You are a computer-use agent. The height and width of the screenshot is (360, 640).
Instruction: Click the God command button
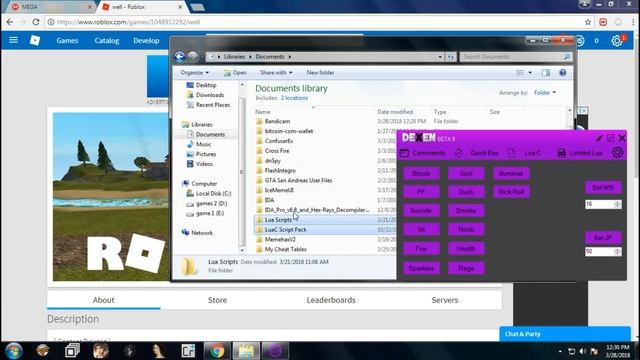coord(466,173)
